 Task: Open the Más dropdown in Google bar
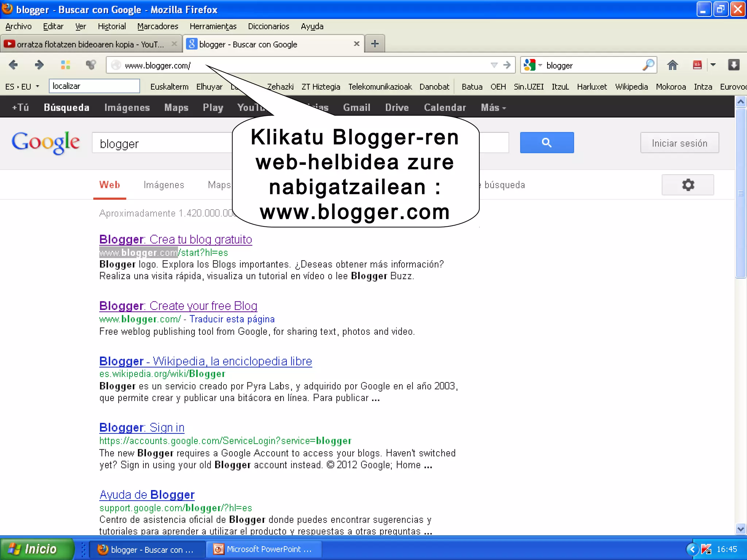493,108
